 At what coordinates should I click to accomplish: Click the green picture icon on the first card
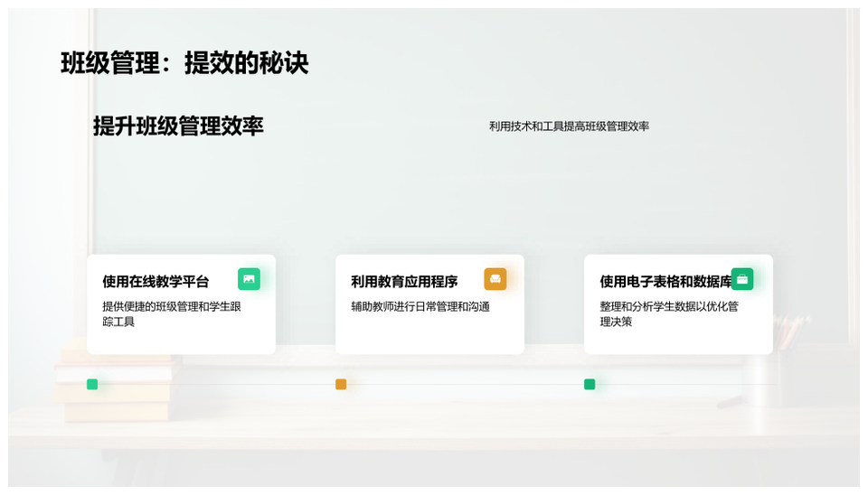click(249, 279)
